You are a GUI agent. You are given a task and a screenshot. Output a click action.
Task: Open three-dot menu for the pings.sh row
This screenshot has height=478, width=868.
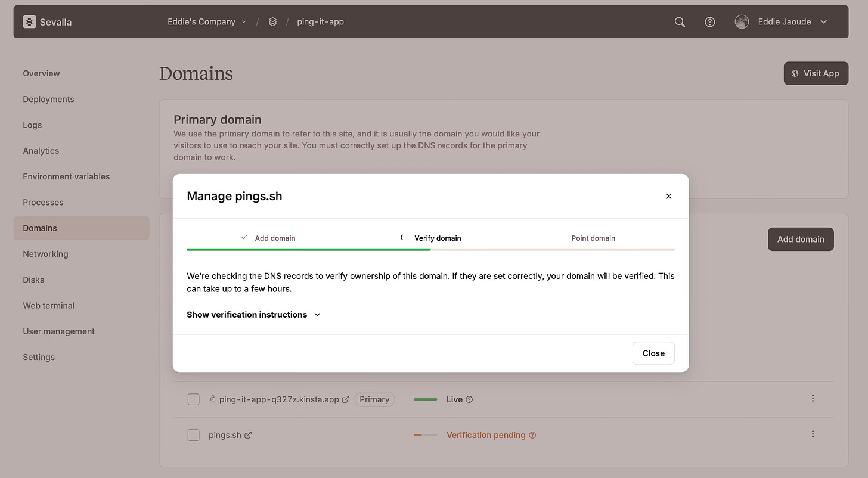point(813,434)
